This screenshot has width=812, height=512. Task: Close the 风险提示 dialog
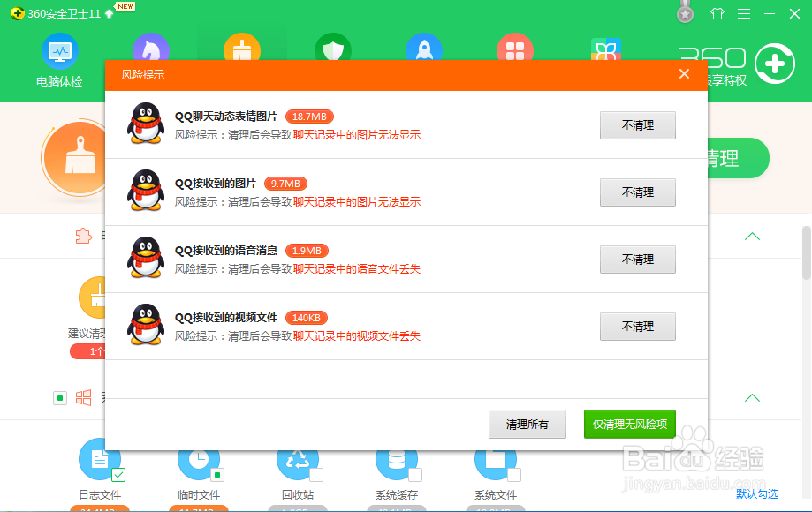pyautogui.click(x=684, y=74)
